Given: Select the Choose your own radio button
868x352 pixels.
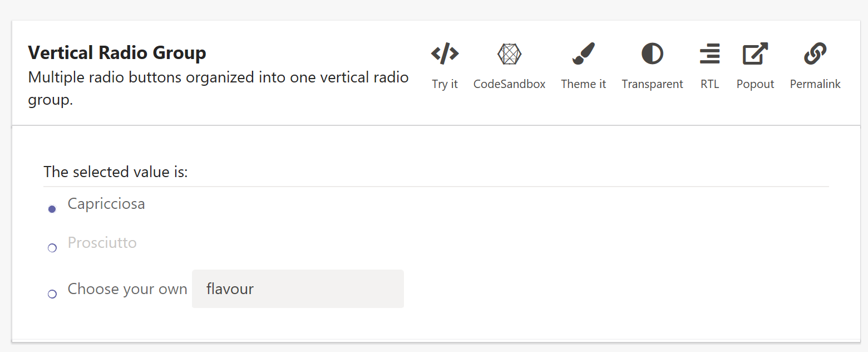Looking at the screenshot, I should pyautogui.click(x=52, y=294).
